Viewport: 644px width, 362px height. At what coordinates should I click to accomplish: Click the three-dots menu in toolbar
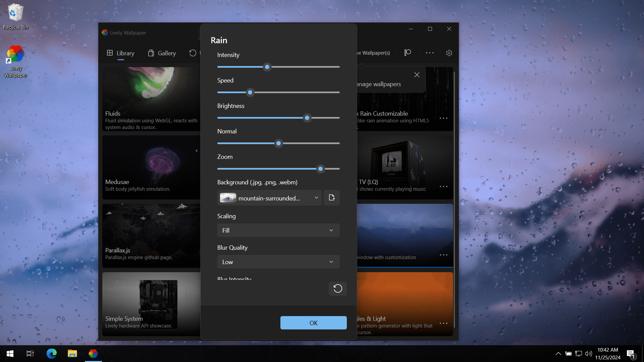pyautogui.click(x=430, y=53)
